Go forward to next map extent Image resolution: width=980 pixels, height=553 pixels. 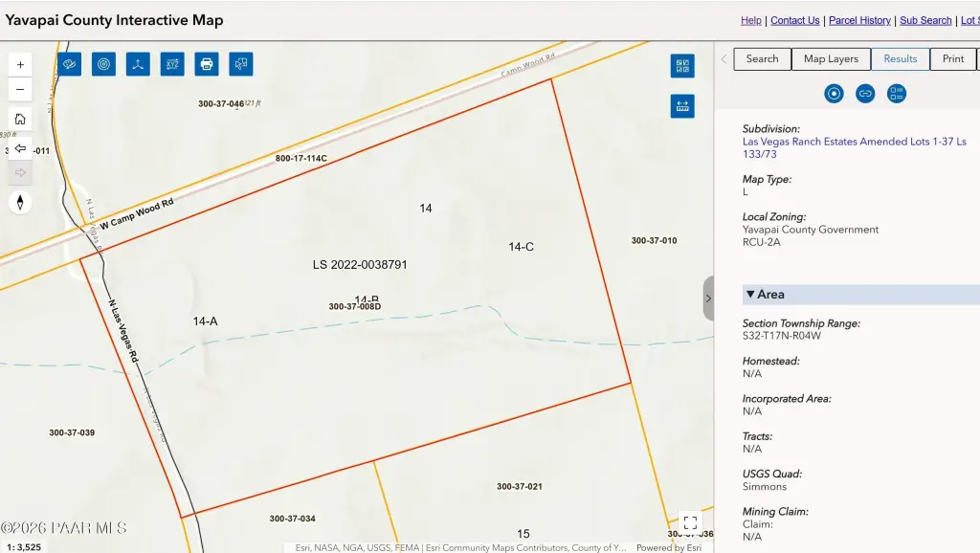coord(20,172)
